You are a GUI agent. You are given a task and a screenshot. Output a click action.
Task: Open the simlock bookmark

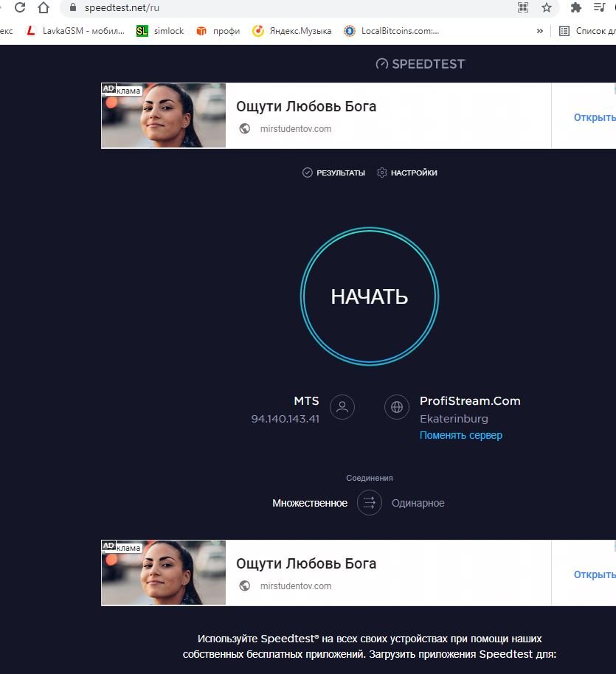click(x=160, y=31)
